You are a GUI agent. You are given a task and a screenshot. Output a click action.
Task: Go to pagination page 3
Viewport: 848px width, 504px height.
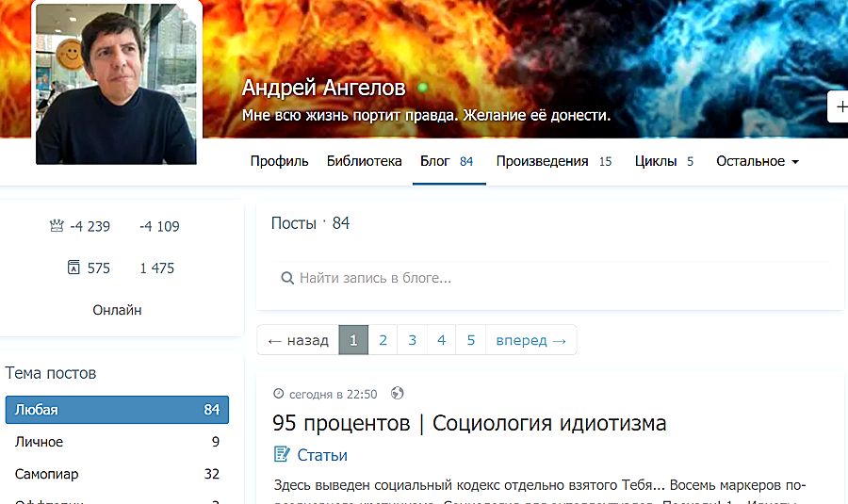click(x=412, y=340)
